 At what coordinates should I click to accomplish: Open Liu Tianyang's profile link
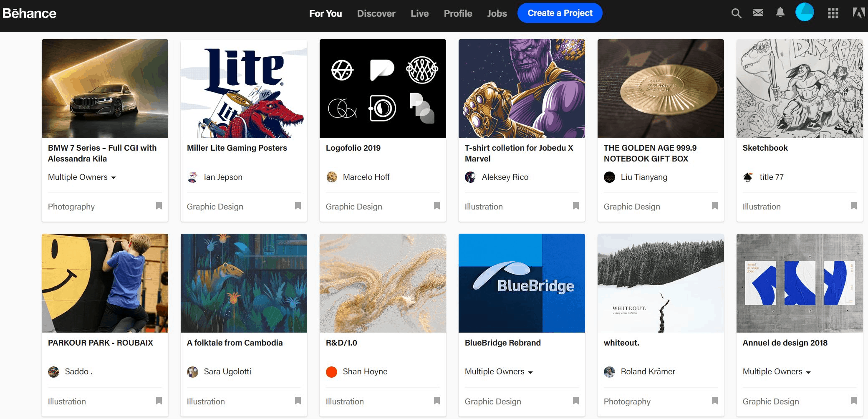click(644, 177)
